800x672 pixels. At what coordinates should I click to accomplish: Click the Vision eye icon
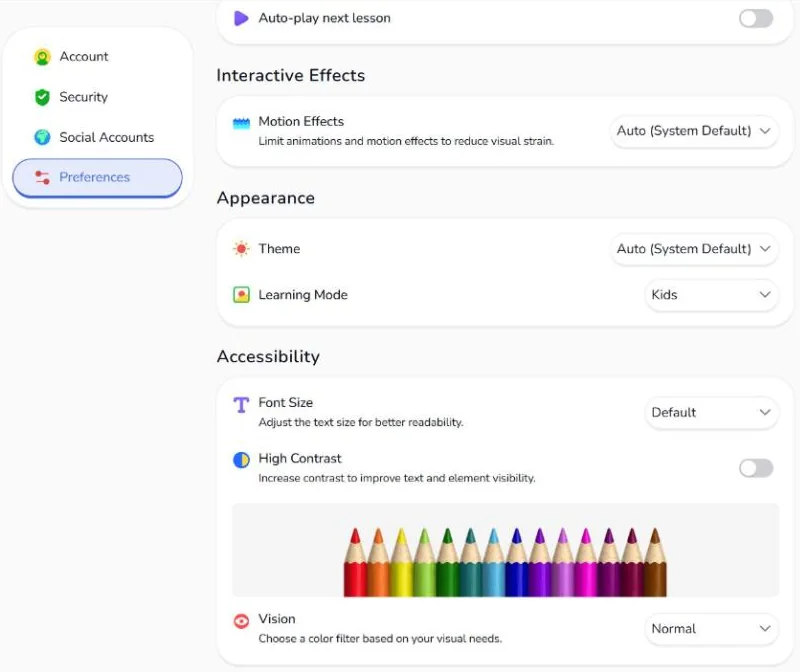[241, 621]
